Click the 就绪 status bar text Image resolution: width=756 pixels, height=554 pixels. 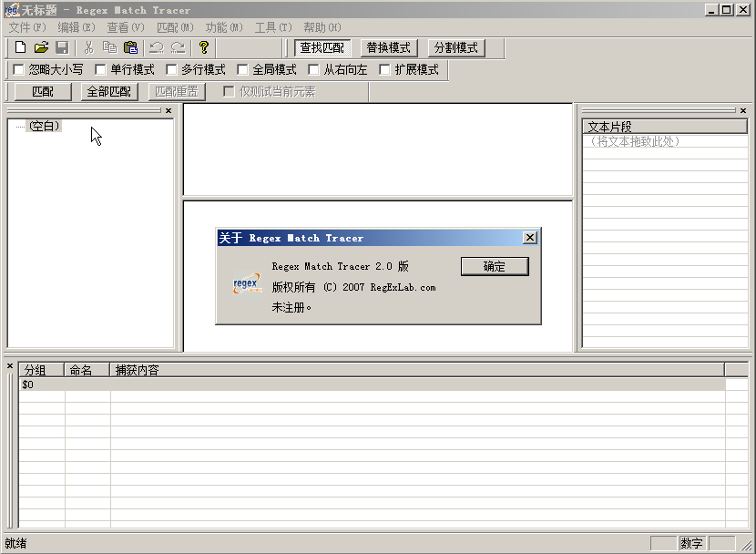click(x=15, y=543)
